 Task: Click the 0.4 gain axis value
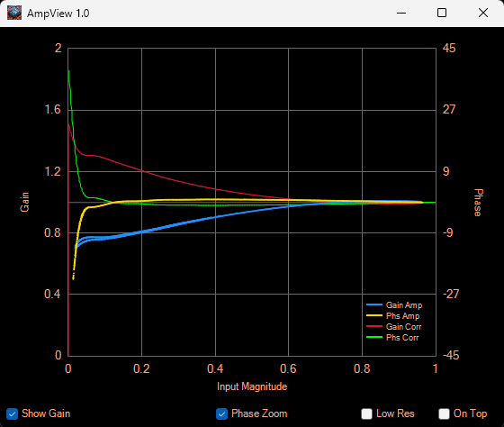coord(52,294)
